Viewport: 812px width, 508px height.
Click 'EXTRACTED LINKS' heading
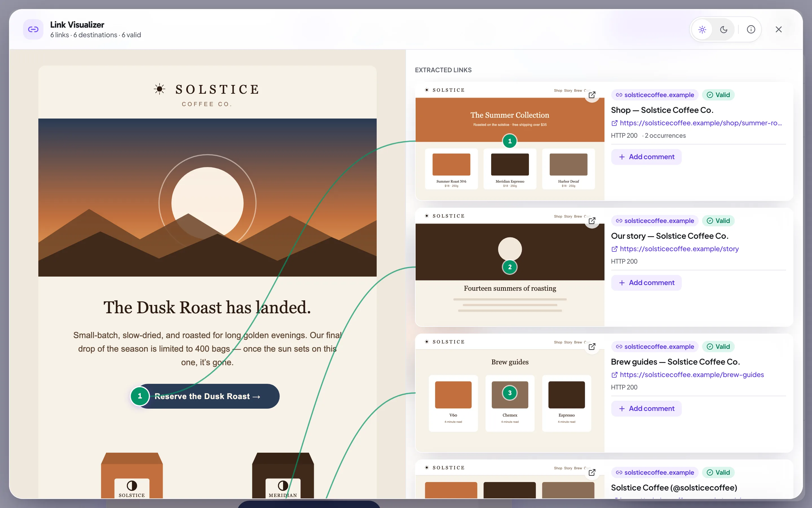pos(443,70)
